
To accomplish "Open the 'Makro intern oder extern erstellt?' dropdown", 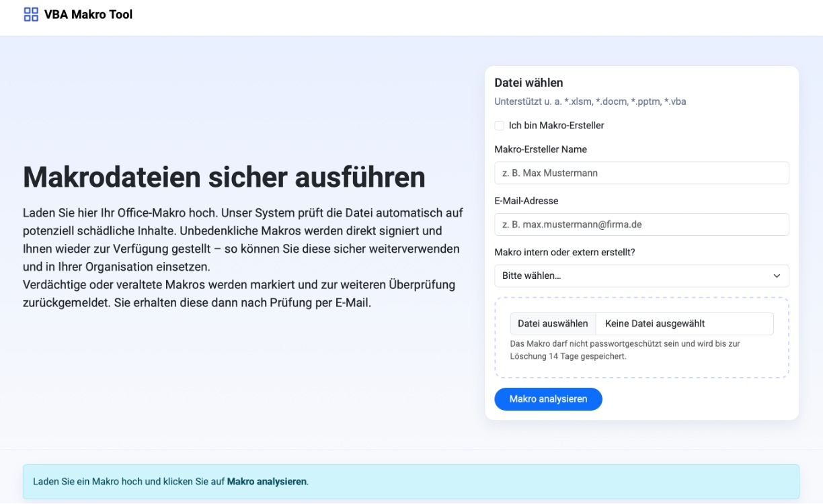I will [641, 276].
